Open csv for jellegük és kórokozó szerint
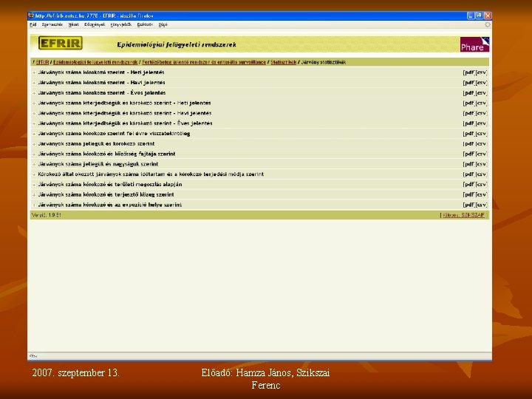 click(x=481, y=143)
